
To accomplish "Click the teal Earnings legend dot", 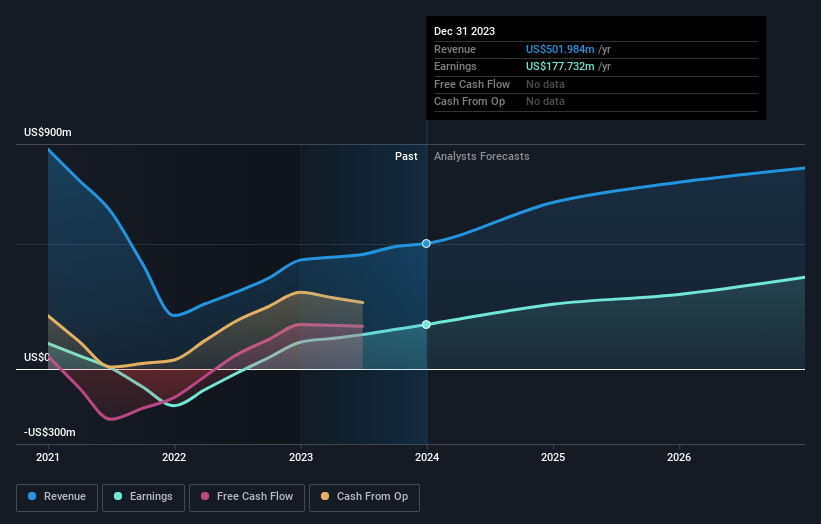I will click(118, 496).
